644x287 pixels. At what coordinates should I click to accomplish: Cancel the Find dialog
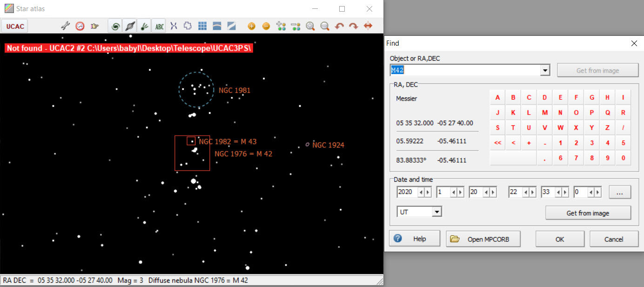614,239
